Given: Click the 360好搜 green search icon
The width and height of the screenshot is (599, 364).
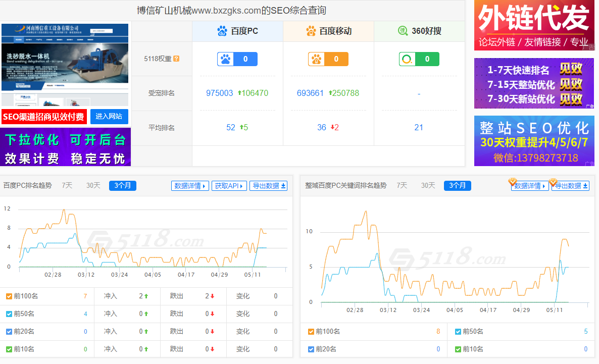Looking at the screenshot, I should tap(403, 31).
